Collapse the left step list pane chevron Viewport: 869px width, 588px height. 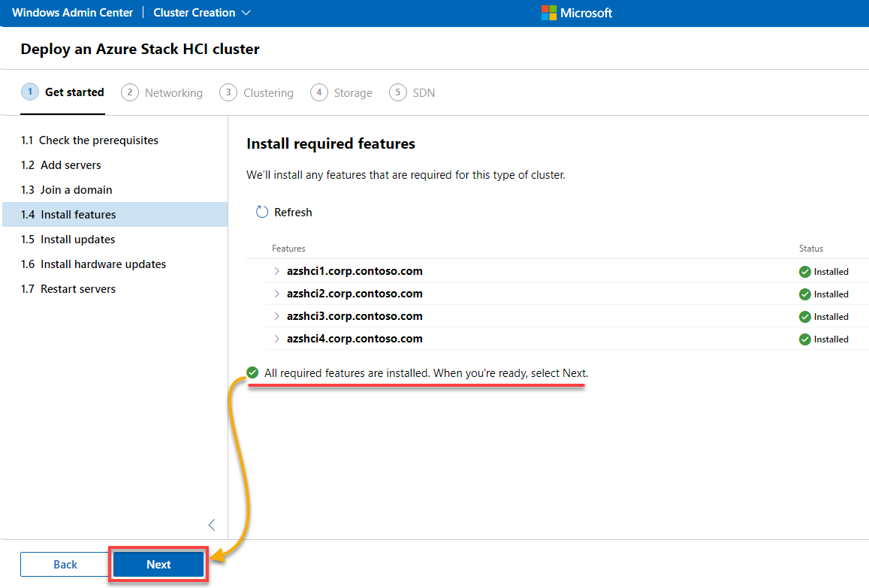212,525
